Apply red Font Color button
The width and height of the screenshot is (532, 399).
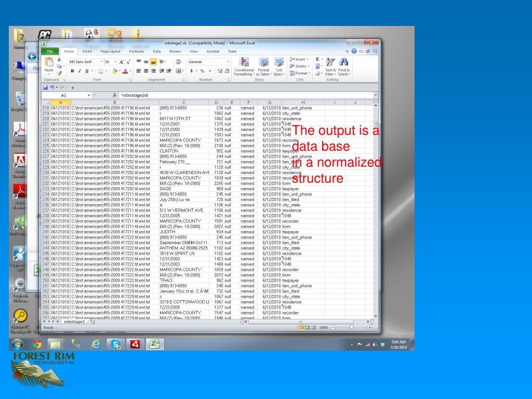[125, 71]
